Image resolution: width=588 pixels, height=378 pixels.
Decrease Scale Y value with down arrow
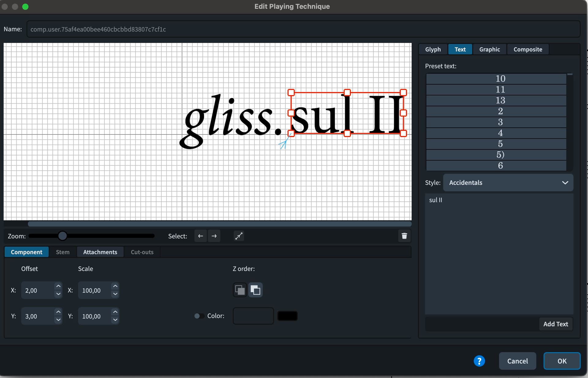(115, 320)
